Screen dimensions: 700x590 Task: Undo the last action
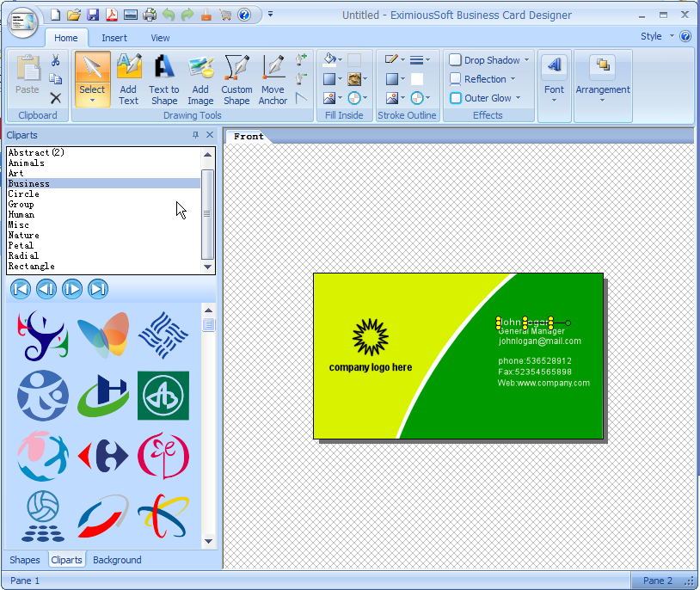169,15
